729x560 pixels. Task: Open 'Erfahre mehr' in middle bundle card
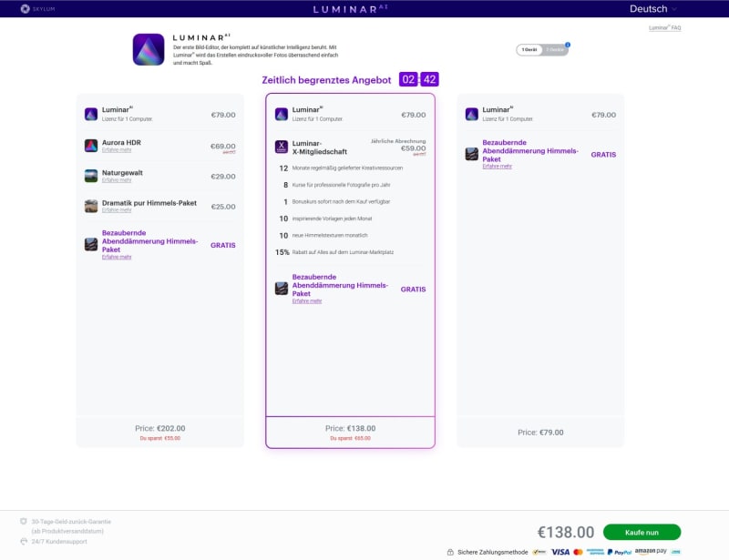click(307, 301)
